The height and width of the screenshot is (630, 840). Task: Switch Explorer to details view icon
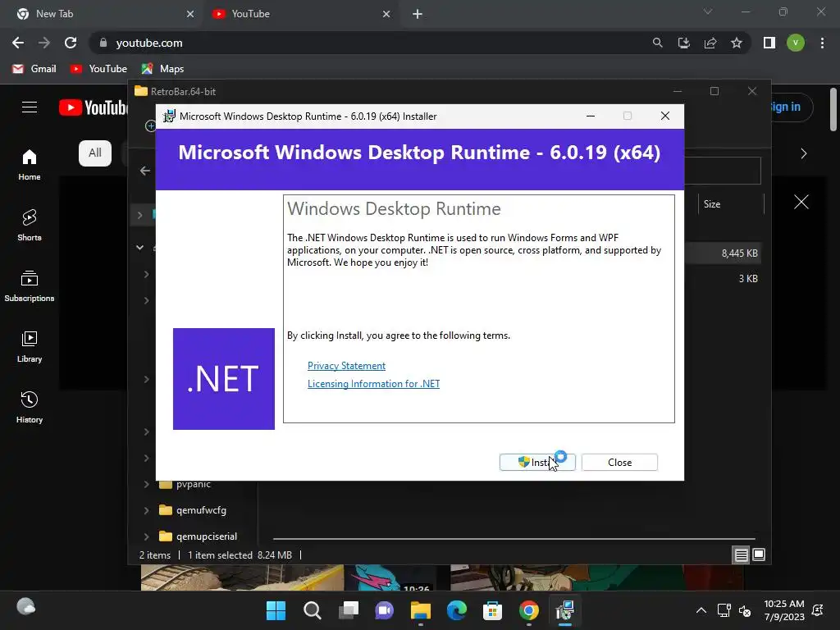click(x=741, y=555)
